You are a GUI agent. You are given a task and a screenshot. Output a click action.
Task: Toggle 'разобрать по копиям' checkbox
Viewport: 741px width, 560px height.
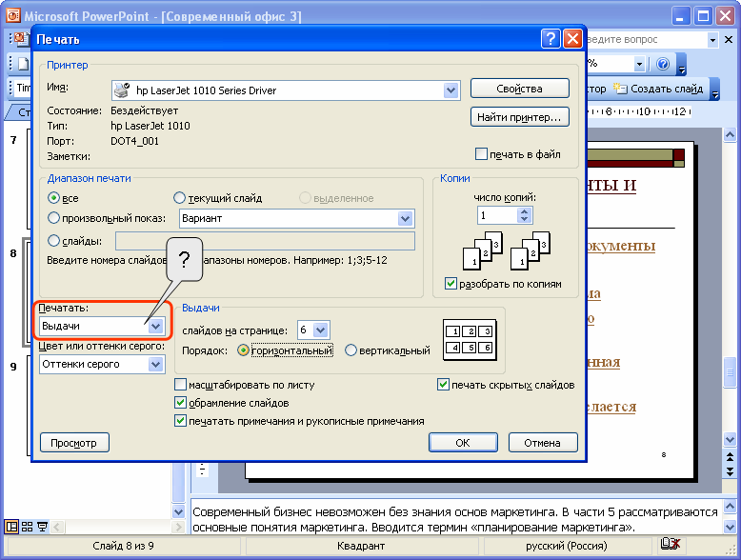click(x=451, y=284)
